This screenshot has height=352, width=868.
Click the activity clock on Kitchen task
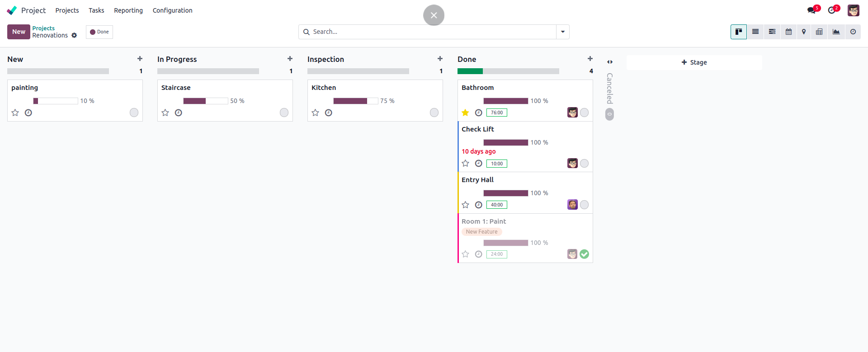(x=329, y=113)
